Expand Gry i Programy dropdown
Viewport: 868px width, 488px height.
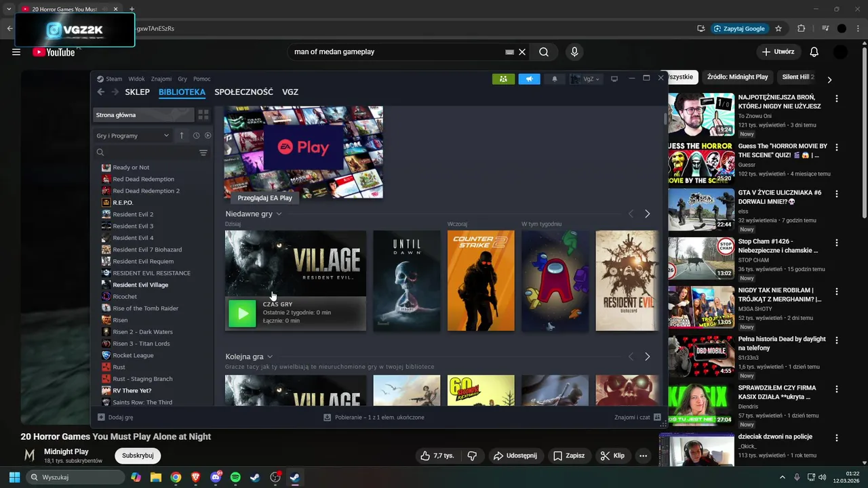(x=133, y=136)
